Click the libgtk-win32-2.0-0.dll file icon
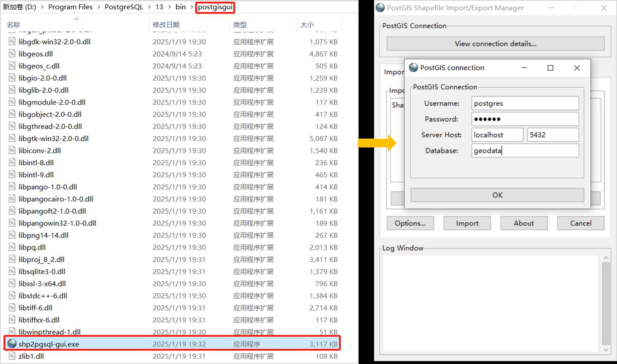Viewport: 617px width, 364px height. click(12, 139)
